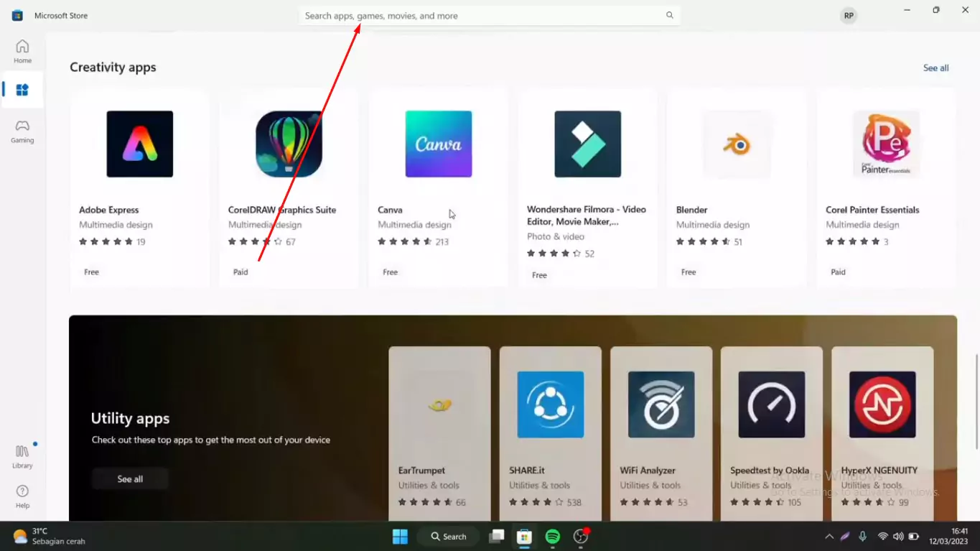The width and height of the screenshot is (980, 551).
Task: Click the Paid label on CorelDRAW card
Action: (241, 272)
